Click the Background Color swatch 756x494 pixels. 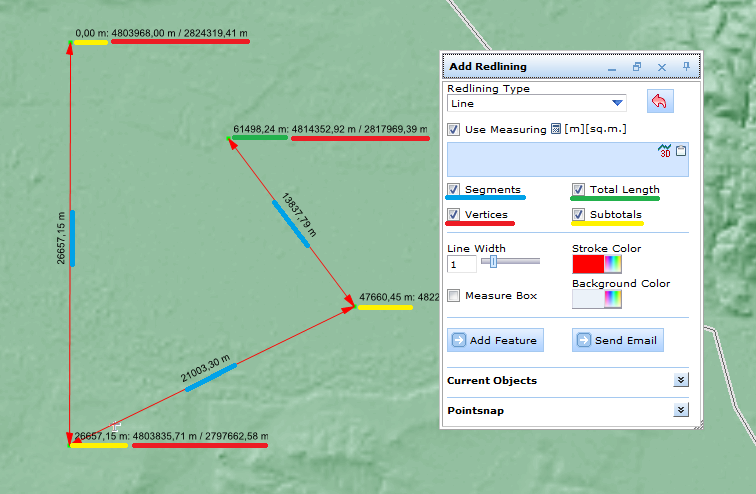point(588,299)
